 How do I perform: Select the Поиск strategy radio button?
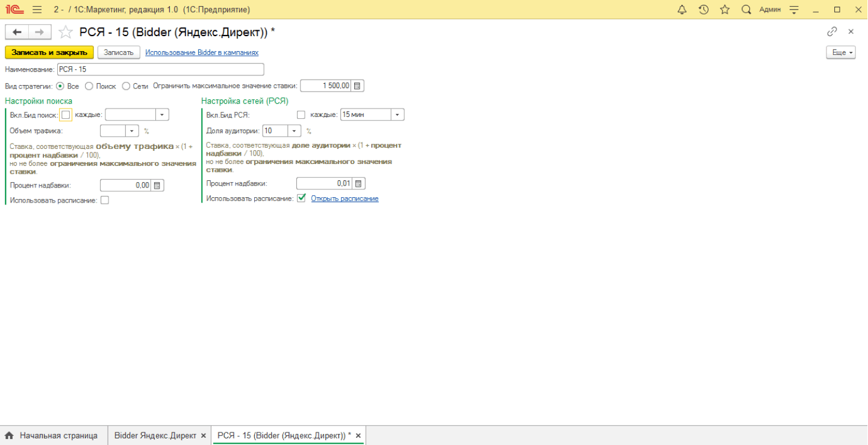pos(89,86)
